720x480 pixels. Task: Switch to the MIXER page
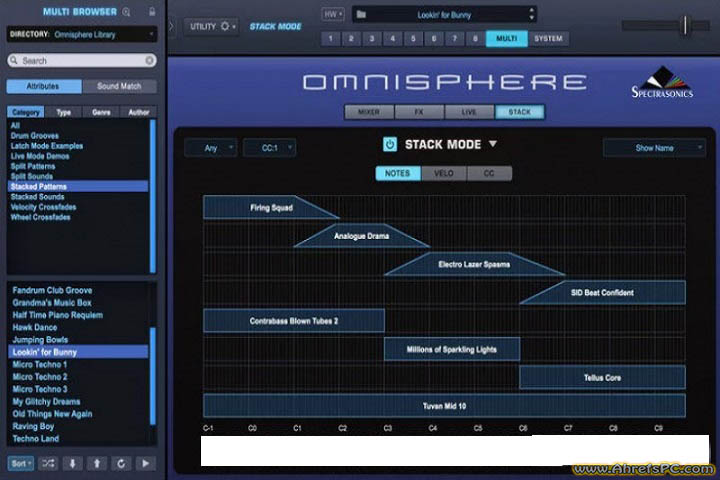coord(369,112)
